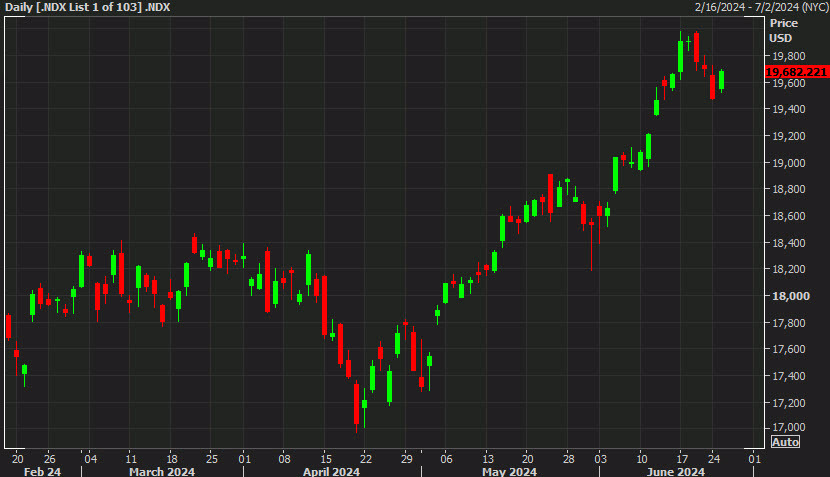Image resolution: width=830 pixels, height=477 pixels.
Task: Click the date tick 03 on the time axis
Action: 601,458
